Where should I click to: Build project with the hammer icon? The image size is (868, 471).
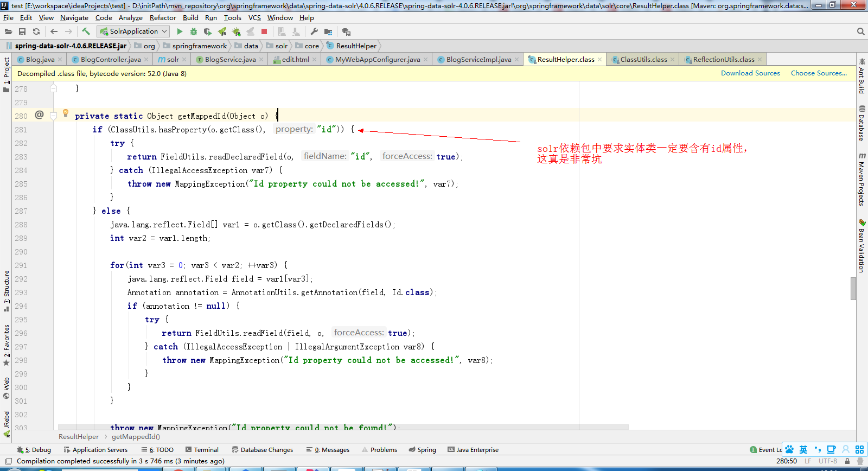86,31
